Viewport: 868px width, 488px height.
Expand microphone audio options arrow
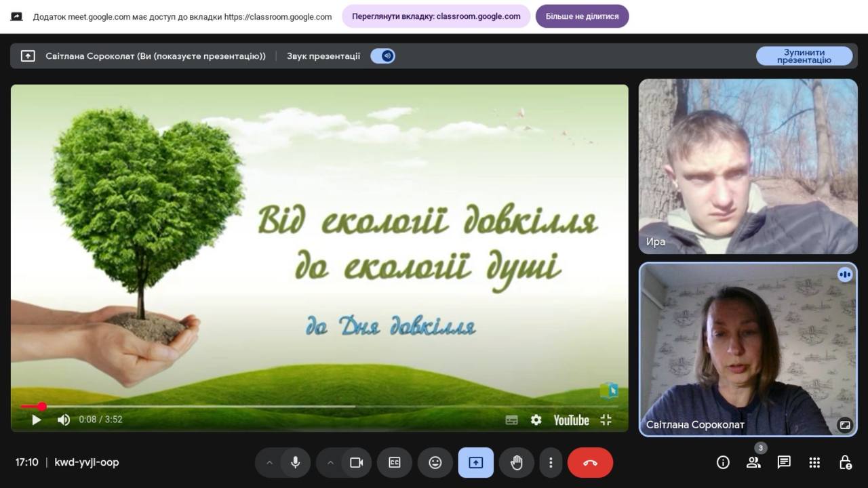269,463
